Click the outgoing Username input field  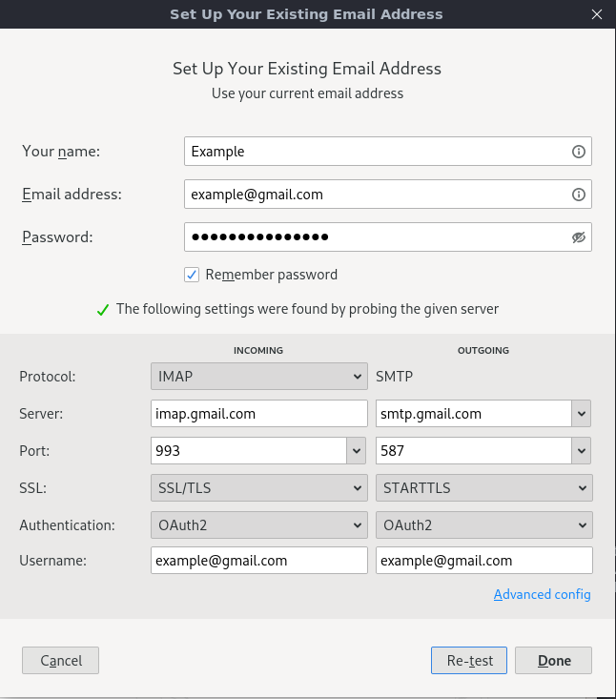pyautogui.click(x=484, y=561)
